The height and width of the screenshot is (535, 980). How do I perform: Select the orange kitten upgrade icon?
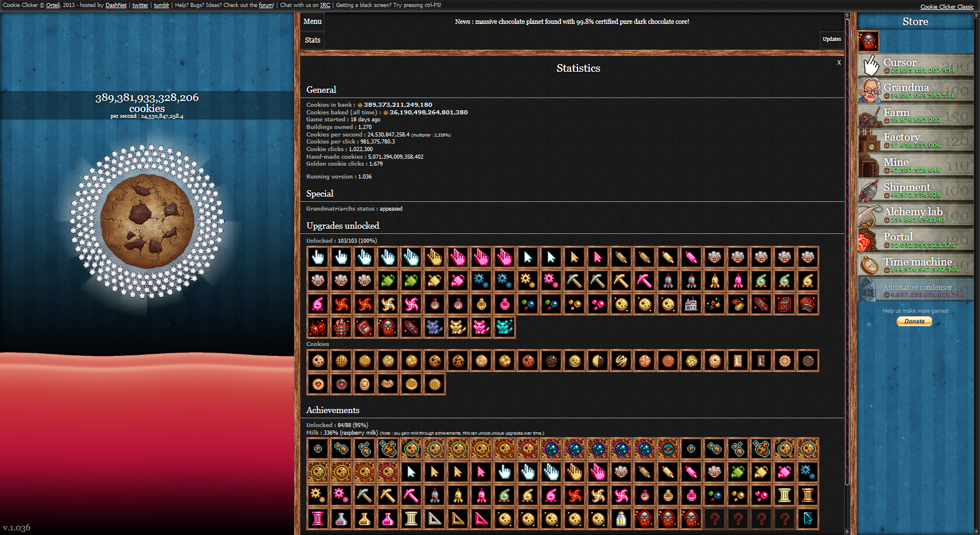point(457,327)
